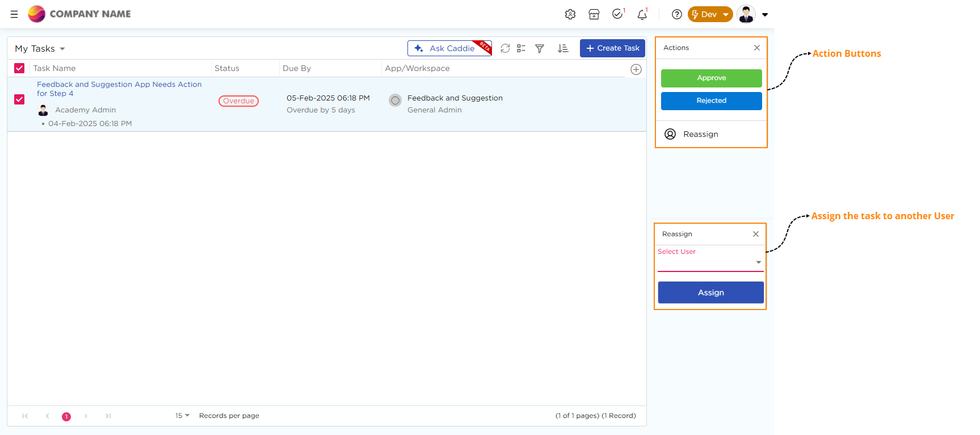980x435 pixels.
Task: Uncheck the Feedback and Suggestion task row
Action: (19, 99)
